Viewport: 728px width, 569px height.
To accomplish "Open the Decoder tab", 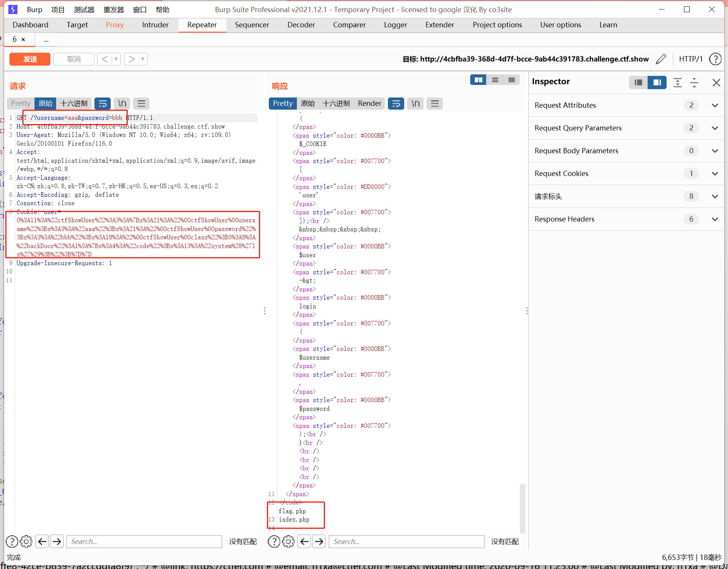I will point(301,25).
